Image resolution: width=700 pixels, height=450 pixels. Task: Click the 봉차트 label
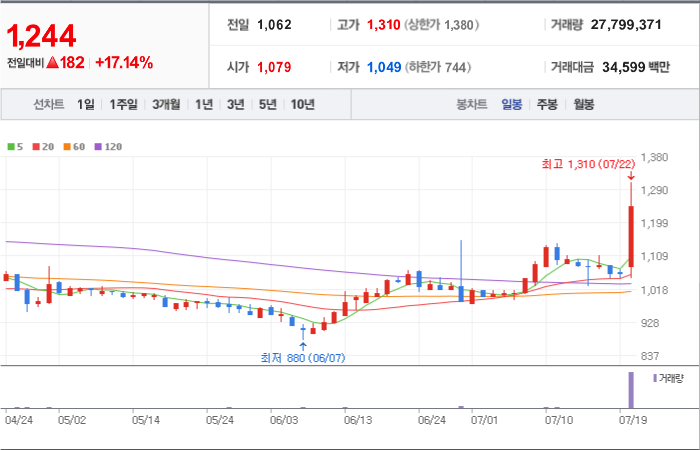pos(471,105)
